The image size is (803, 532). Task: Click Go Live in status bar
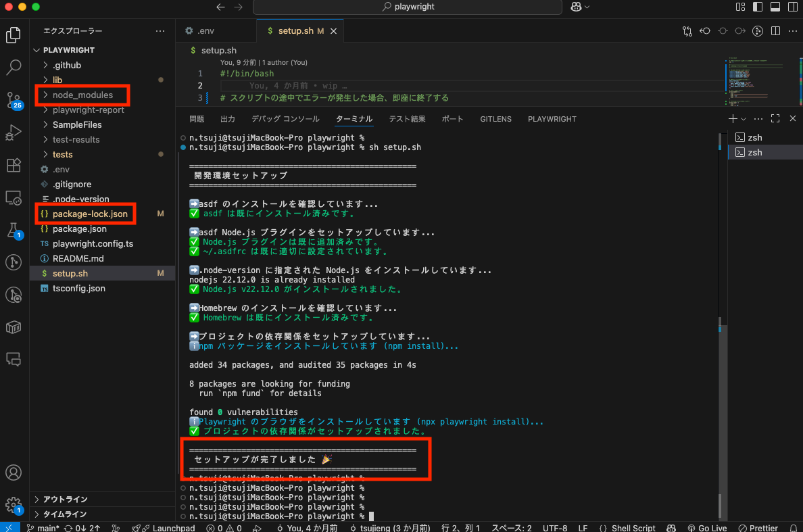pos(707,528)
